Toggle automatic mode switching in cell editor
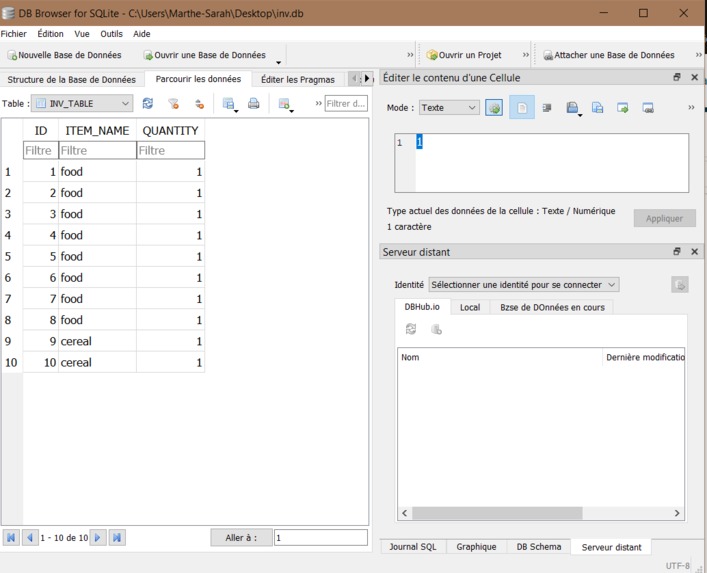Screen dimensions: 707x573 (494, 108)
